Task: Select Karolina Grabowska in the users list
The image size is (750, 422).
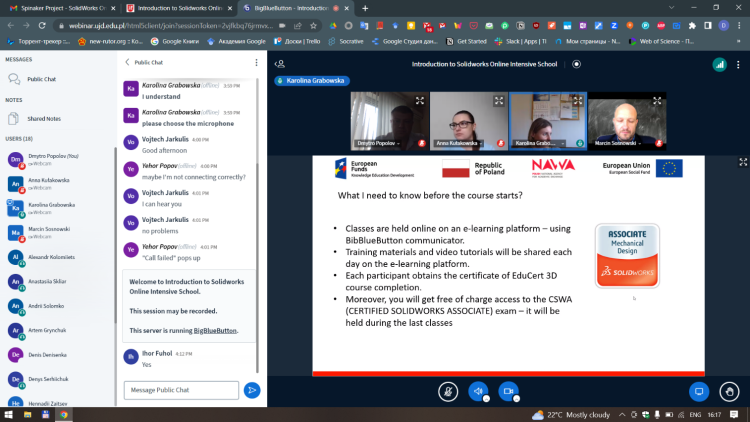Action: (50, 205)
